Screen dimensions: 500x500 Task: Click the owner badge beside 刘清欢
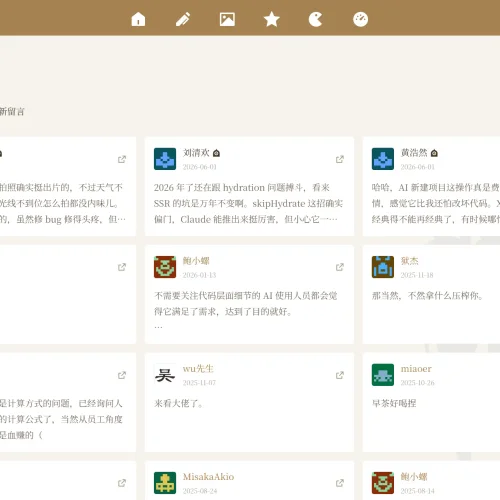pos(216,153)
